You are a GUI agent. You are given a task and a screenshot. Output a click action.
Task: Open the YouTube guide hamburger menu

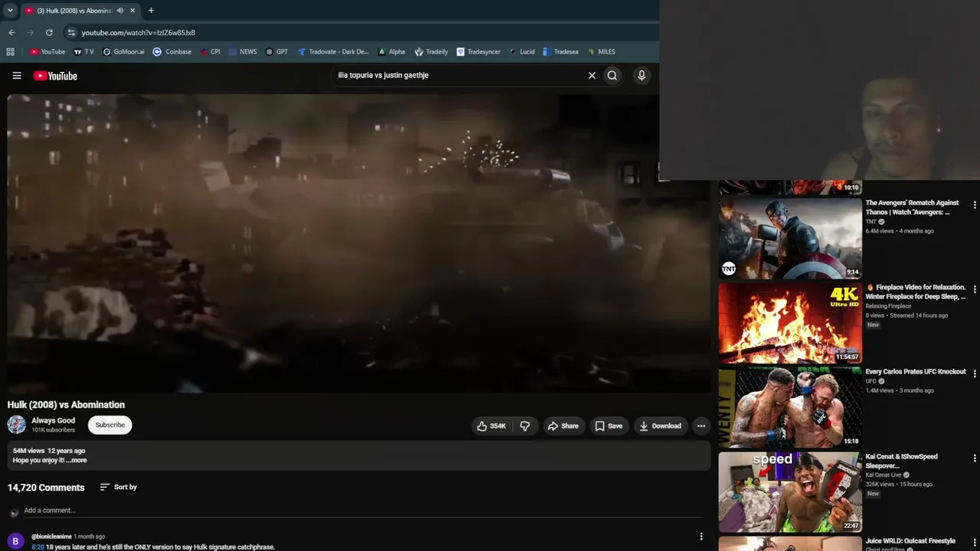pyautogui.click(x=17, y=76)
